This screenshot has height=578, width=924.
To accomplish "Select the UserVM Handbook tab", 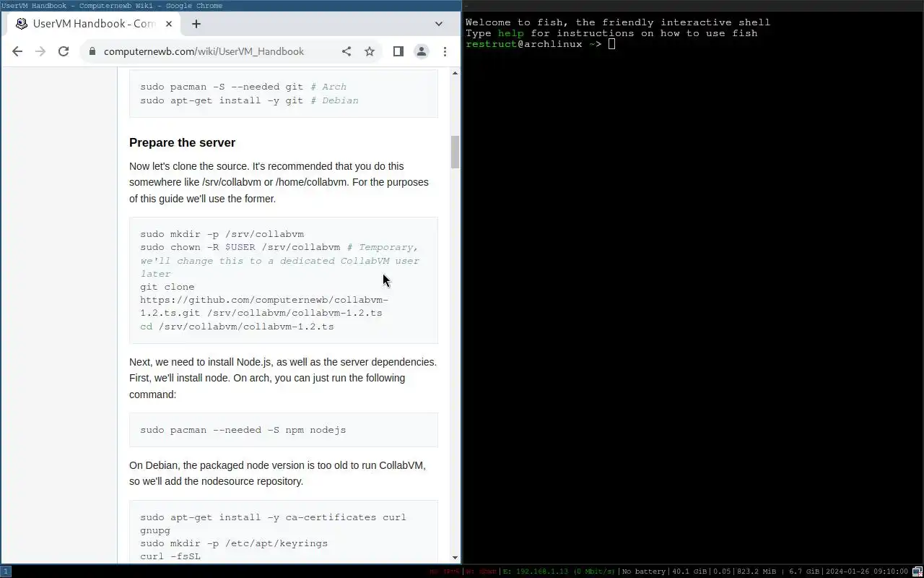I will pos(94,24).
